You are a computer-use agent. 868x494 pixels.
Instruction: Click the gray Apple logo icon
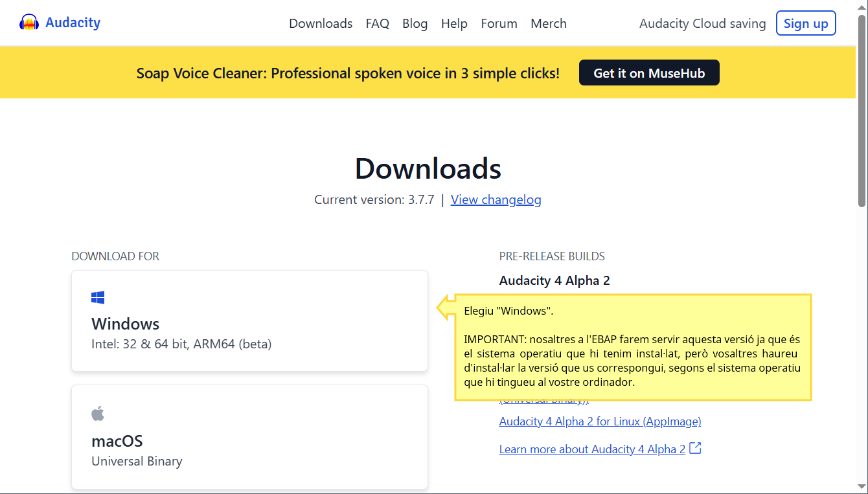[98, 414]
